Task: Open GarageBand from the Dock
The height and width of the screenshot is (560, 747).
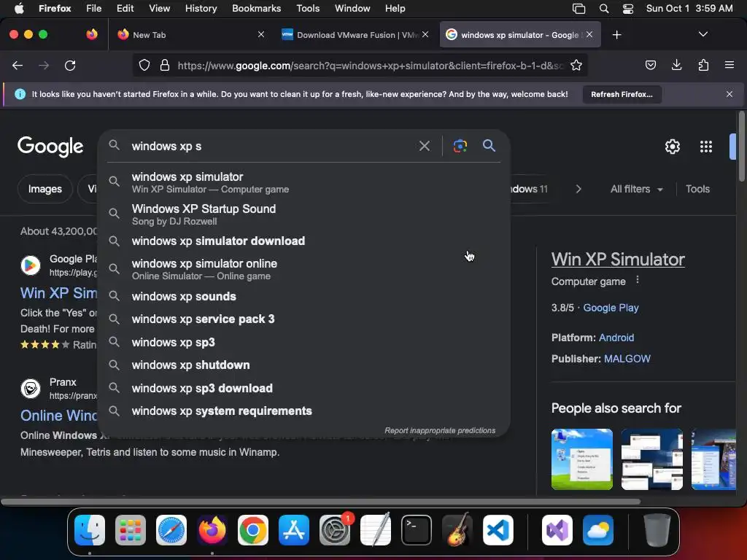Action: click(457, 530)
